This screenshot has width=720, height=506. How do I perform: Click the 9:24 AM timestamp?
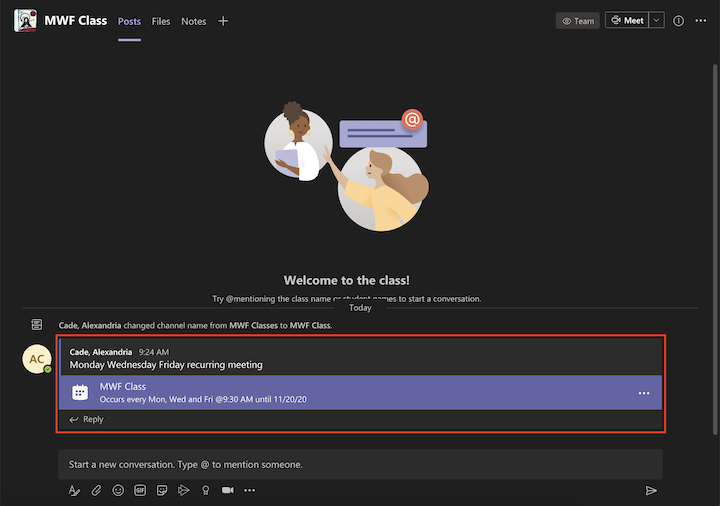(x=154, y=352)
